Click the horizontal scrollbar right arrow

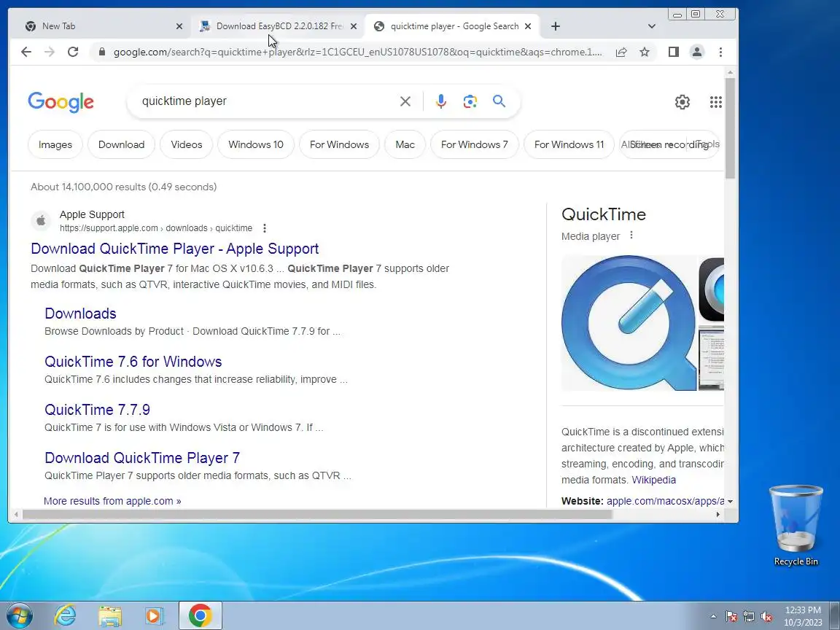click(x=717, y=515)
